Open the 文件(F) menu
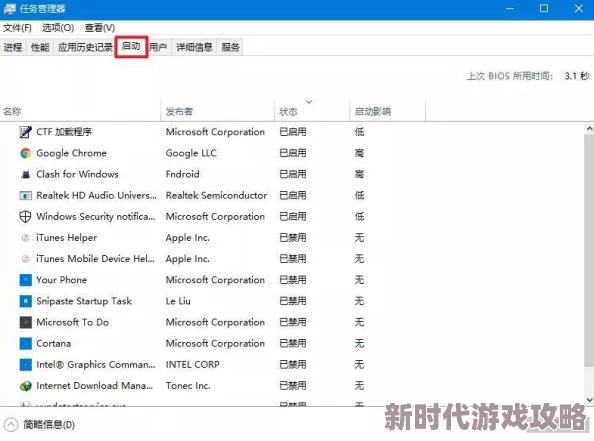 click(17, 28)
